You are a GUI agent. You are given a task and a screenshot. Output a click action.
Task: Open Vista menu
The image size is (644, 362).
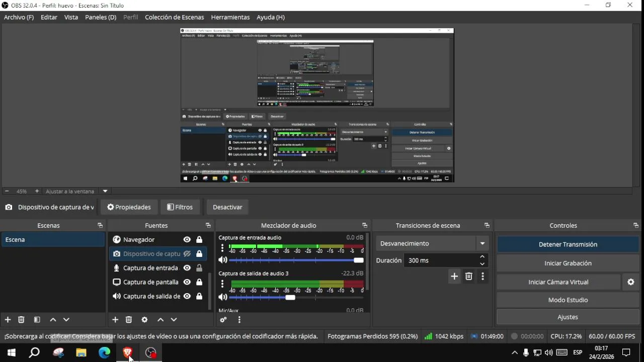pos(71,17)
